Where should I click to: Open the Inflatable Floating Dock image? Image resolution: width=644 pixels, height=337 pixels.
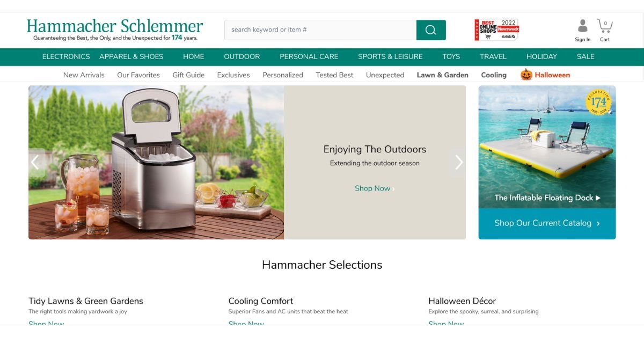pyautogui.click(x=547, y=147)
